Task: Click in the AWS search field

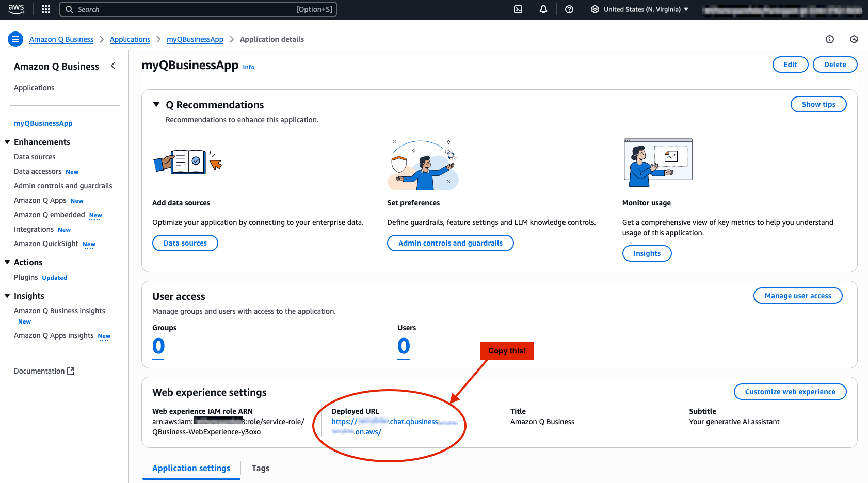Action: coord(186,9)
